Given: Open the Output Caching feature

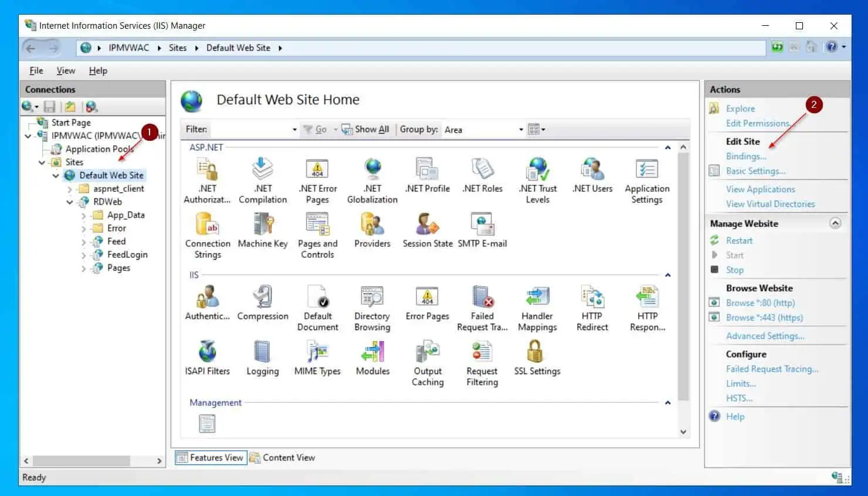Looking at the screenshot, I should pos(428,363).
